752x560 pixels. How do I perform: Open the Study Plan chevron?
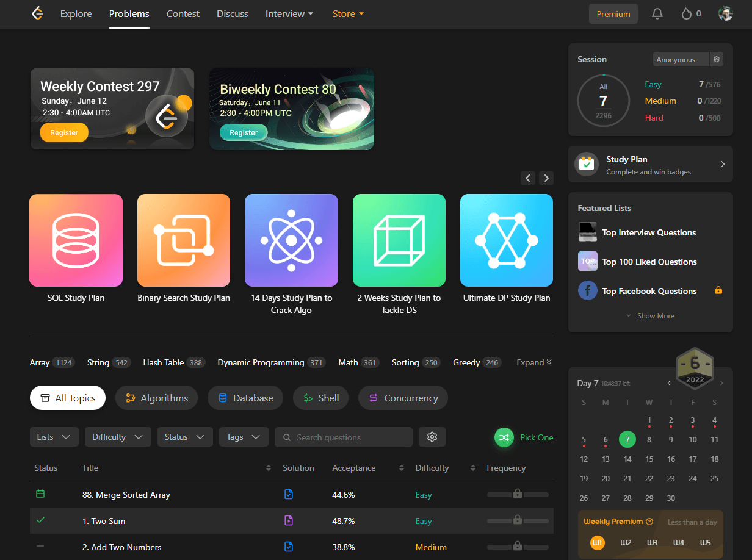723,164
